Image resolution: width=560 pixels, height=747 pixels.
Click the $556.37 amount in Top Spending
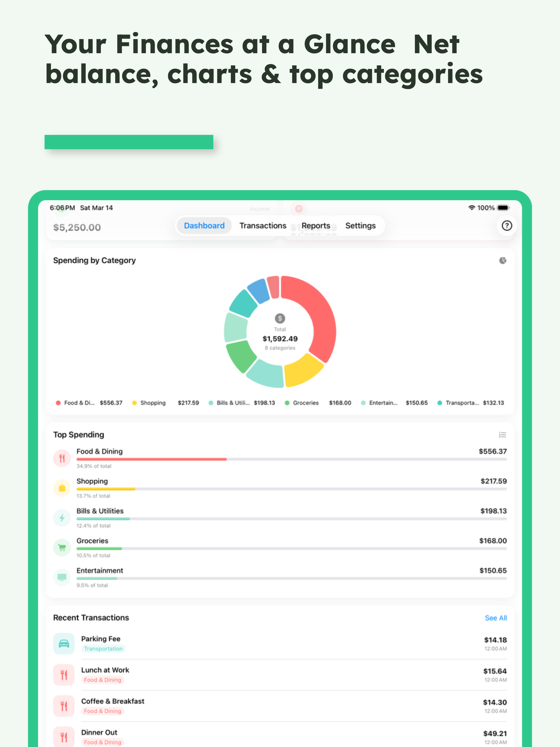click(x=492, y=451)
